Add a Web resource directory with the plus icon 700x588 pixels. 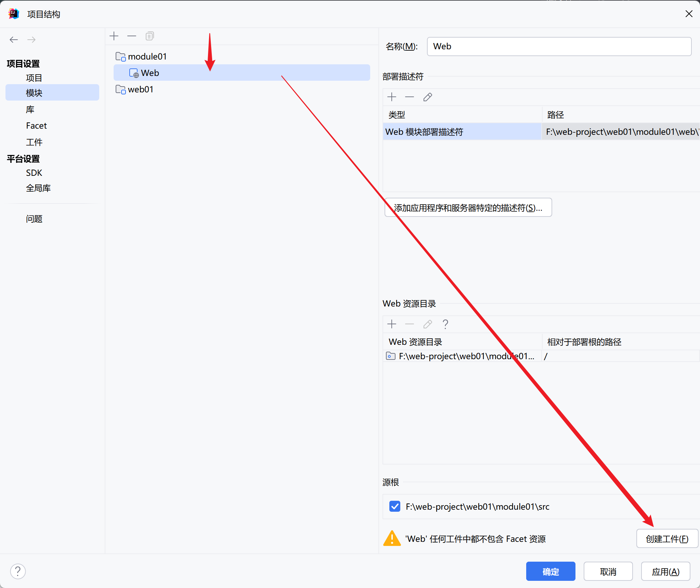click(392, 324)
